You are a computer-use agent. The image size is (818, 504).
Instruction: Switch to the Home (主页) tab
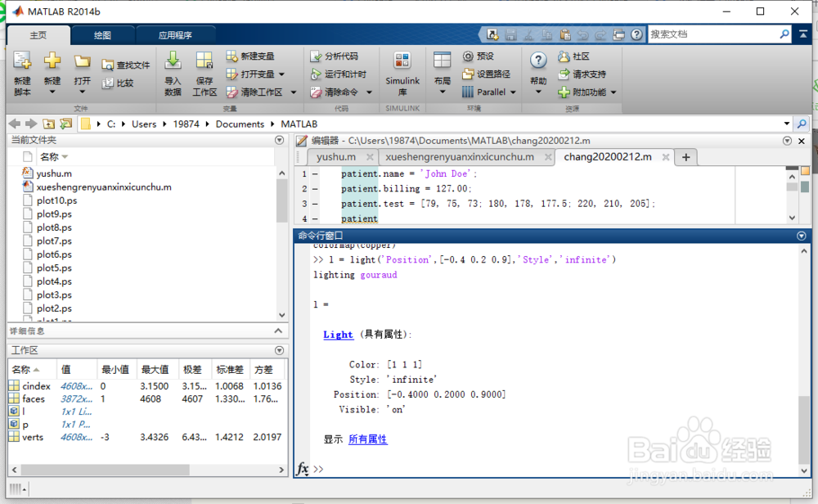[x=38, y=35]
